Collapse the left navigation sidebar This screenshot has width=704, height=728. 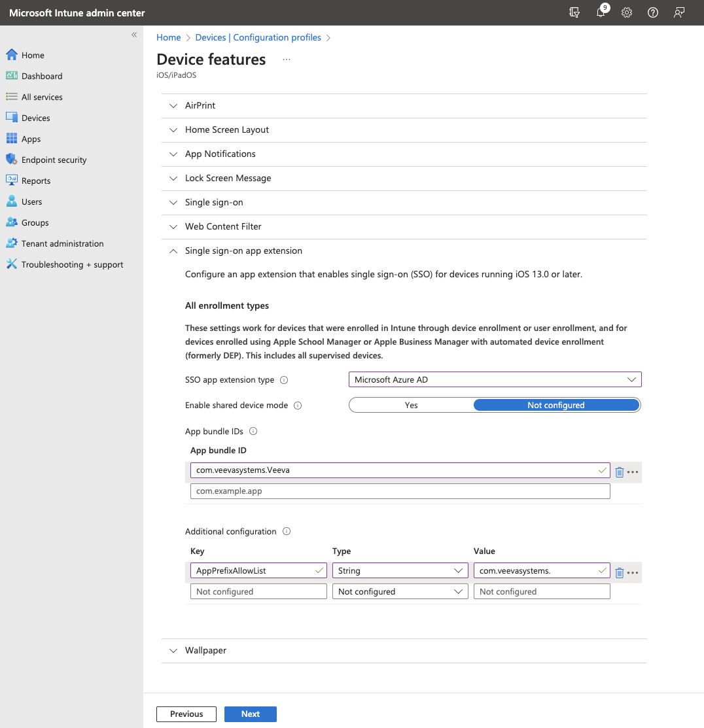134,35
